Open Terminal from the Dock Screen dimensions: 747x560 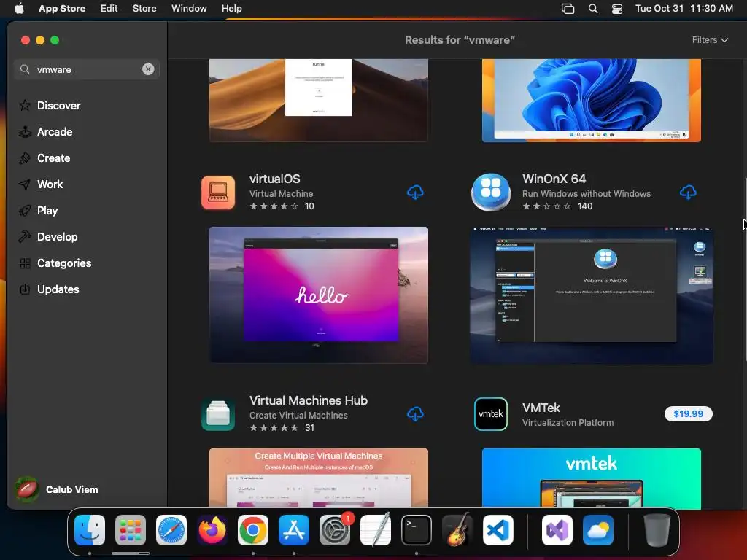pos(417,530)
